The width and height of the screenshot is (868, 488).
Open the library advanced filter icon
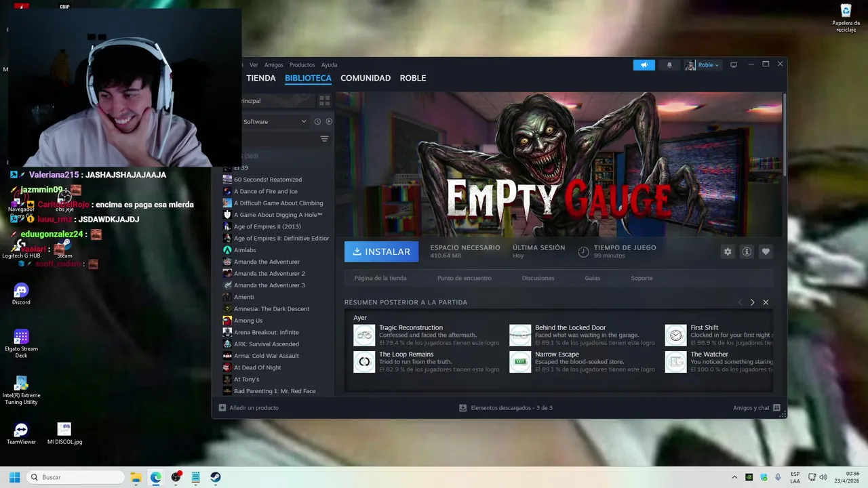click(324, 139)
